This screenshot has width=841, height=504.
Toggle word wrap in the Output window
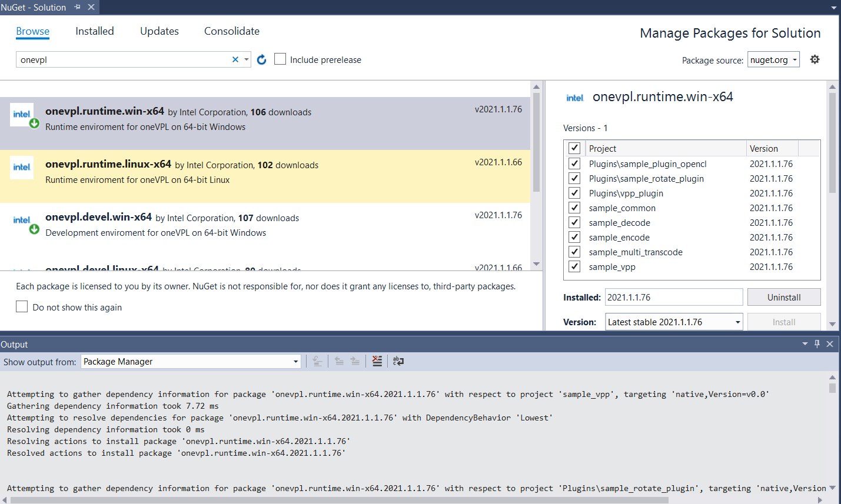[x=398, y=361]
